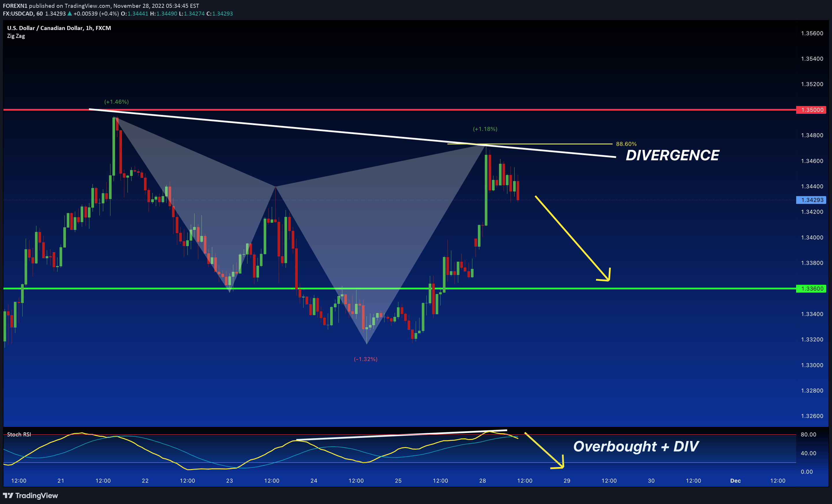
Task: Click the 1.35200 price axis value
Action: tap(812, 84)
